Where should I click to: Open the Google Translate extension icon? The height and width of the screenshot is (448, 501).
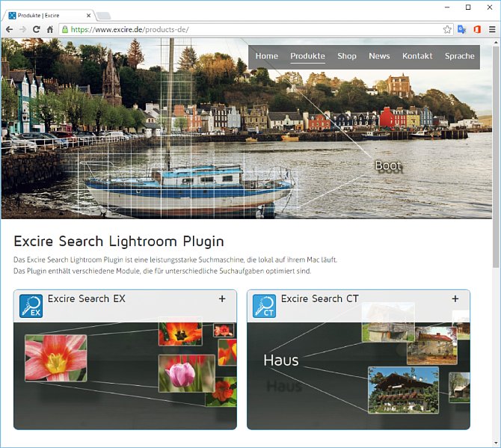click(x=462, y=29)
